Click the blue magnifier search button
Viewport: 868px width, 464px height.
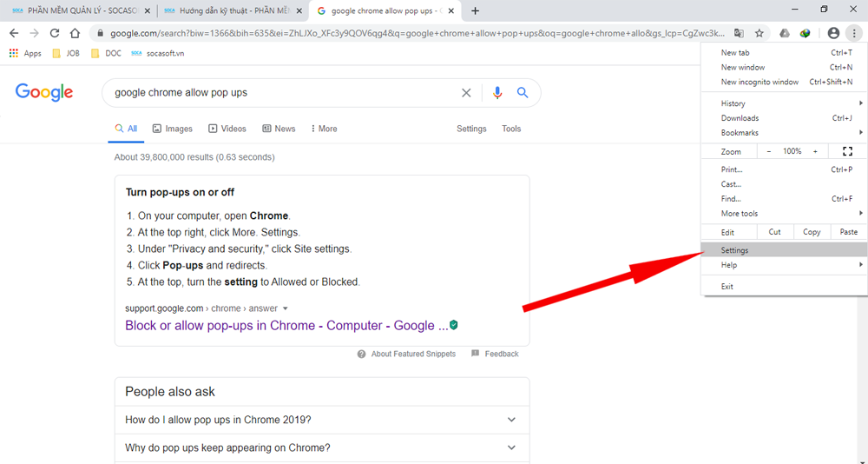[523, 93]
